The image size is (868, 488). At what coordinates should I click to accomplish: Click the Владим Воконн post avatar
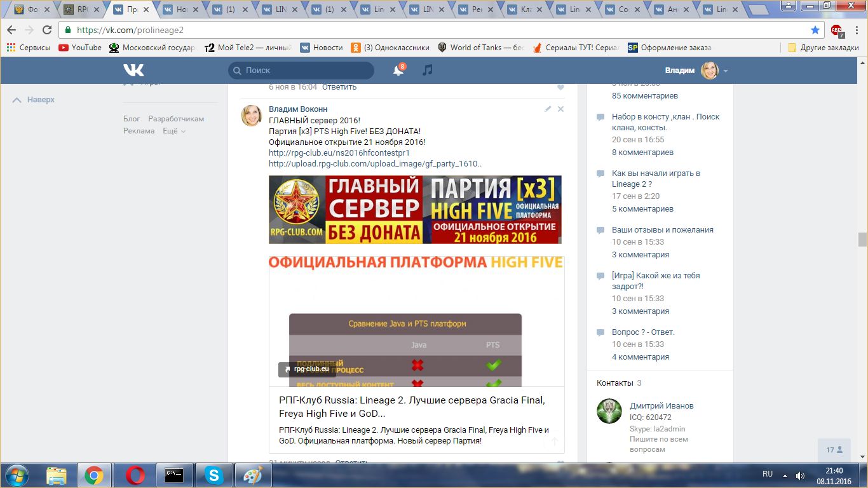(x=251, y=115)
